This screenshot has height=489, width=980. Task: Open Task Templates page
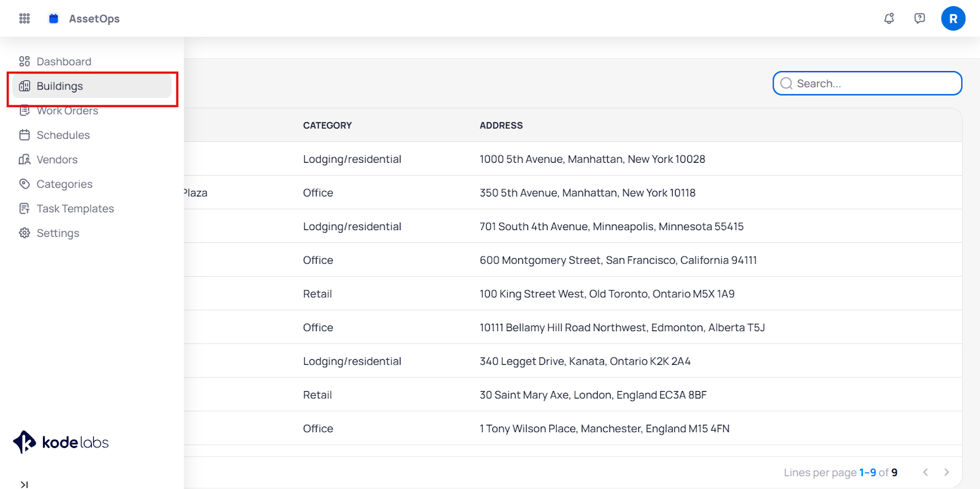[x=75, y=209]
